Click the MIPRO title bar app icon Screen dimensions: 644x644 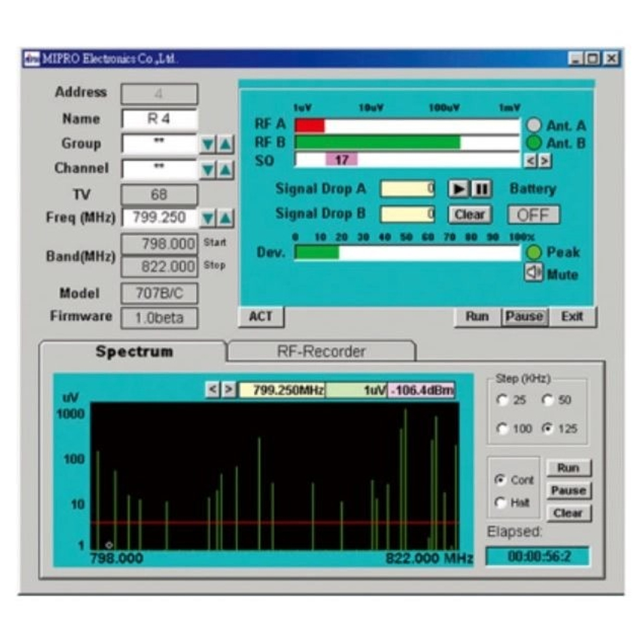click(32, 58)
